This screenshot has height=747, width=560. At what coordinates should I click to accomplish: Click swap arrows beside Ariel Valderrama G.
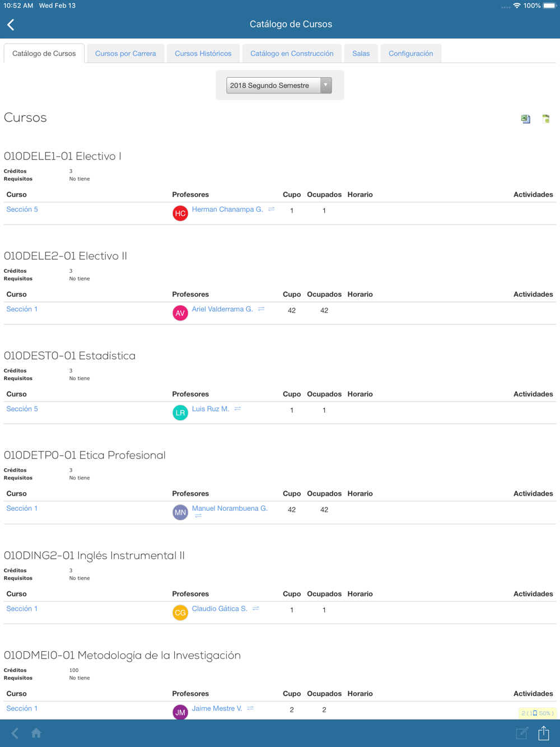tap(262, 309)
